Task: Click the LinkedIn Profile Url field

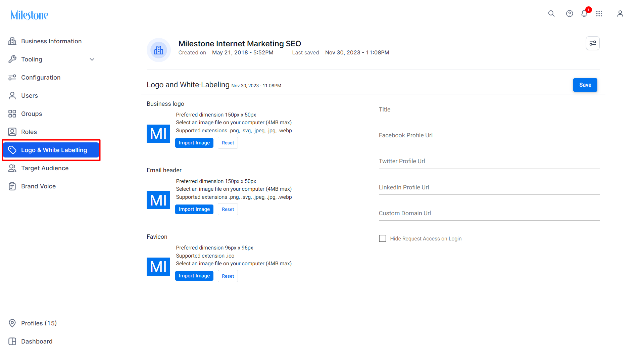Action: [489, 187]
